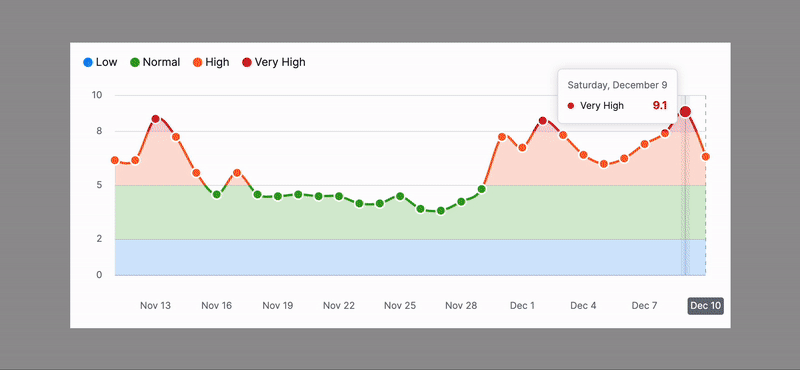Click the orange data point above Dec 4
Image resolution: width=800 pixels, height=370 pixels.
point(583,155)
